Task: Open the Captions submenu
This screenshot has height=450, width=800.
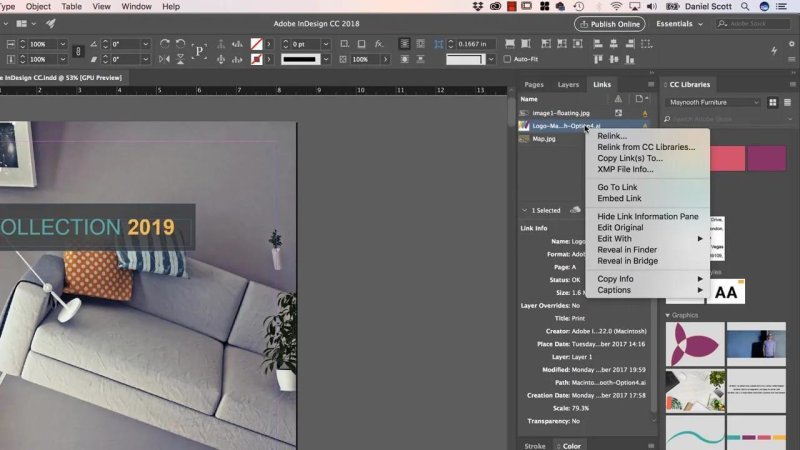Action: [x=647, y=290]
